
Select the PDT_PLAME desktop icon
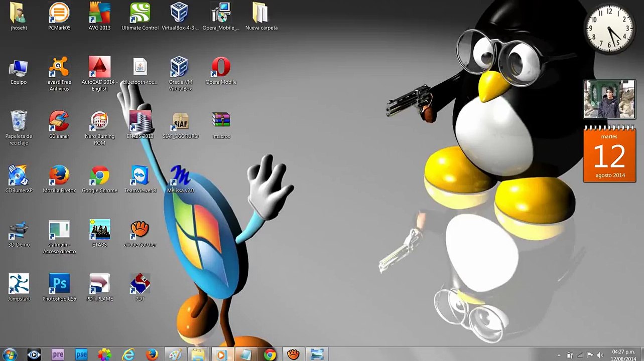(x=99, y=288)
